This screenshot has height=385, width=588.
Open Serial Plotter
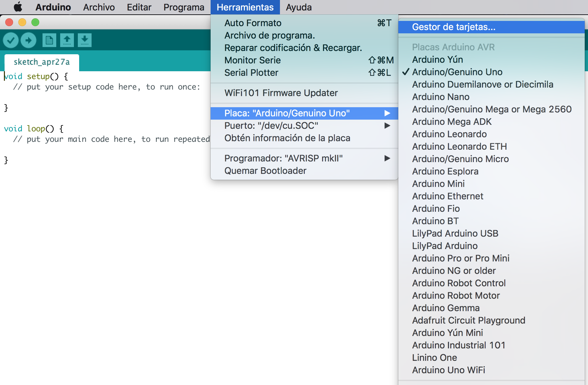(304, 73)
